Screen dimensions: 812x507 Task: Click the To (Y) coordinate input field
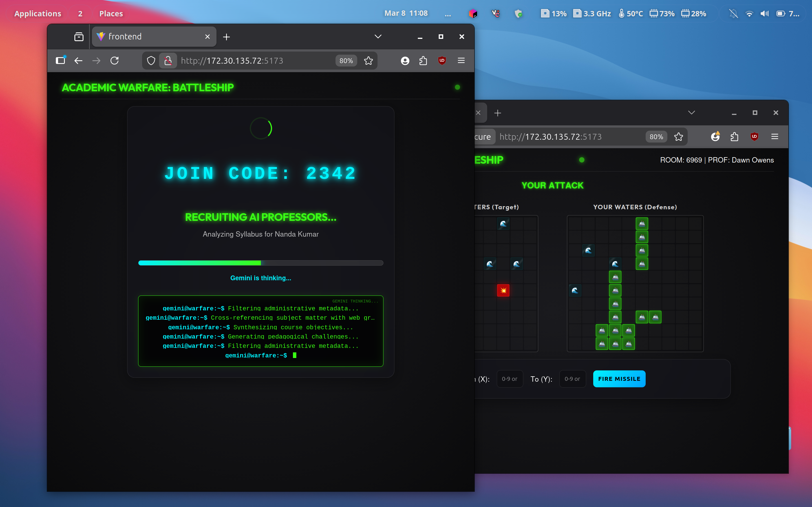point(572,379)
